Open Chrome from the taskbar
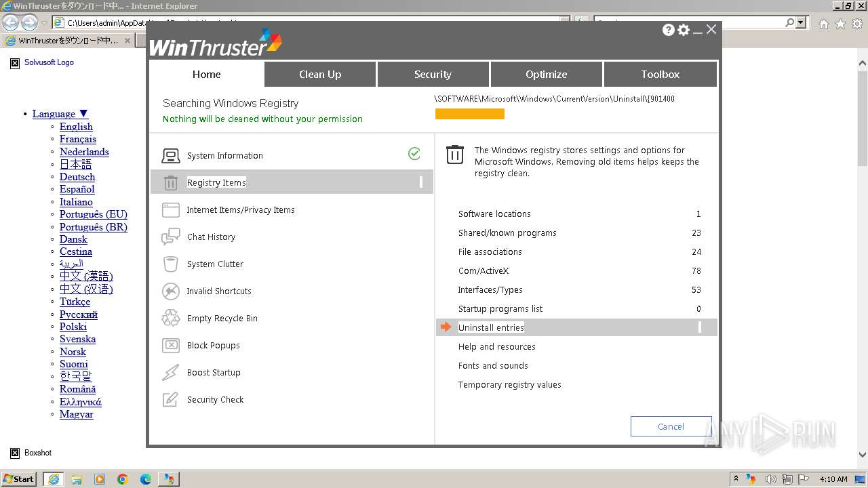Screen dimensions: 868x488 123,479
